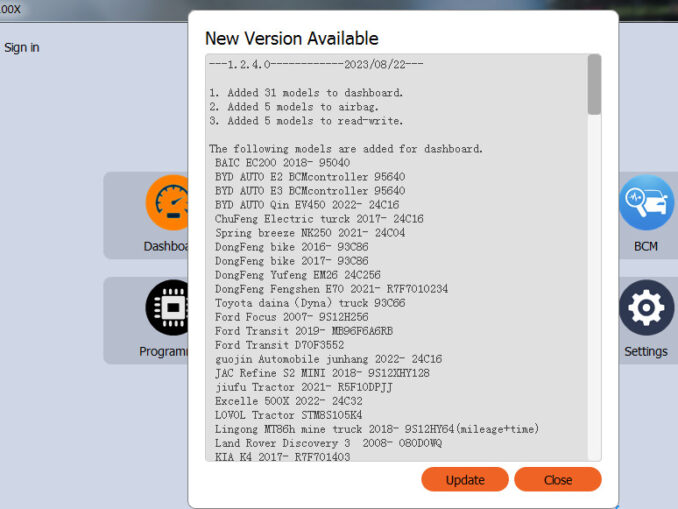678x509 pixels.
Task: Click the 1.2.4.0 version header line
Action: (x=316, y=65)
